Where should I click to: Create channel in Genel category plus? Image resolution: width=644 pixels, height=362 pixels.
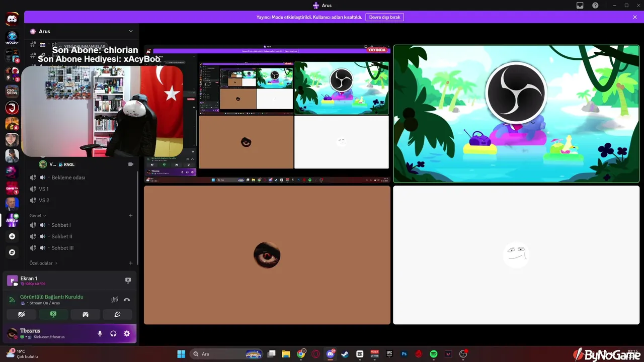coord(131,216)
